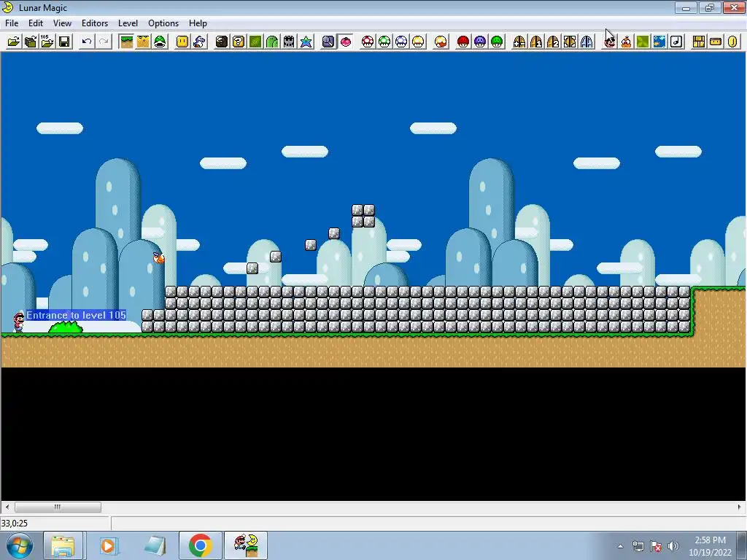Viewport: 747px width, 560px height.
Task: Click the purple frowning mushroom cap icon
Action: 480,42
